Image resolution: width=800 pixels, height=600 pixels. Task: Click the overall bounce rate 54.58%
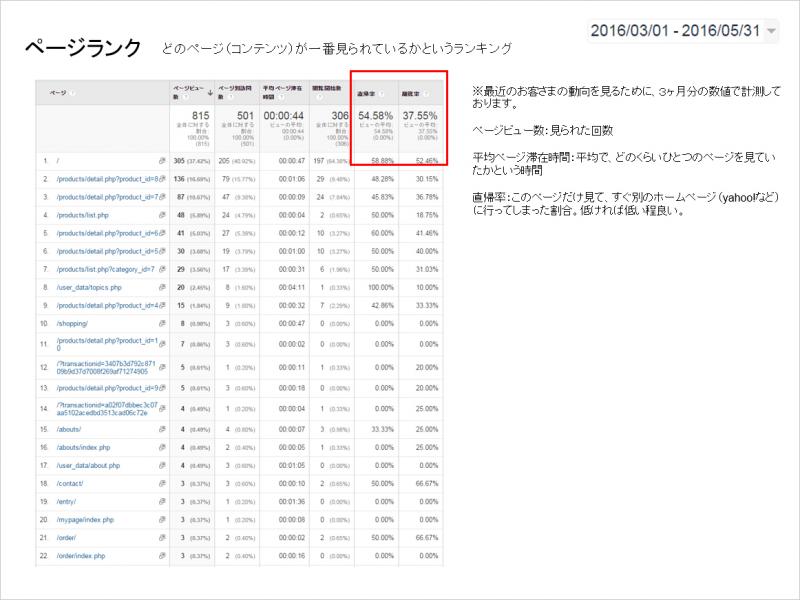pos(376,116)
